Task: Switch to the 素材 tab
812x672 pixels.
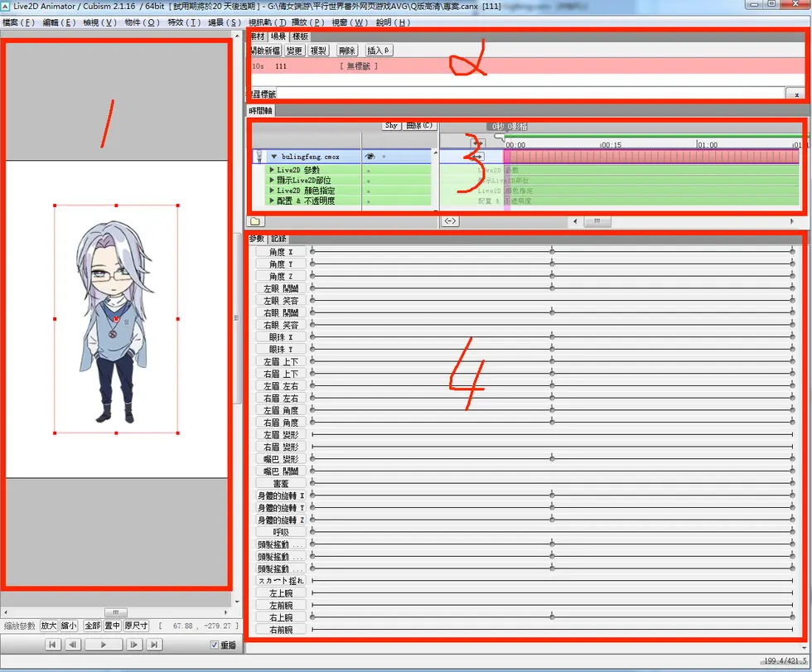Action: 258,36
